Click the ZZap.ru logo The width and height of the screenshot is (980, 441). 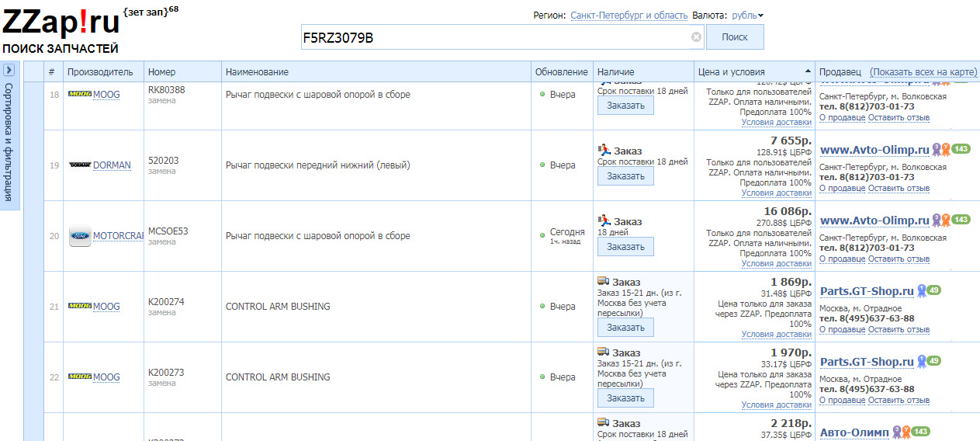tap(61, 23)
